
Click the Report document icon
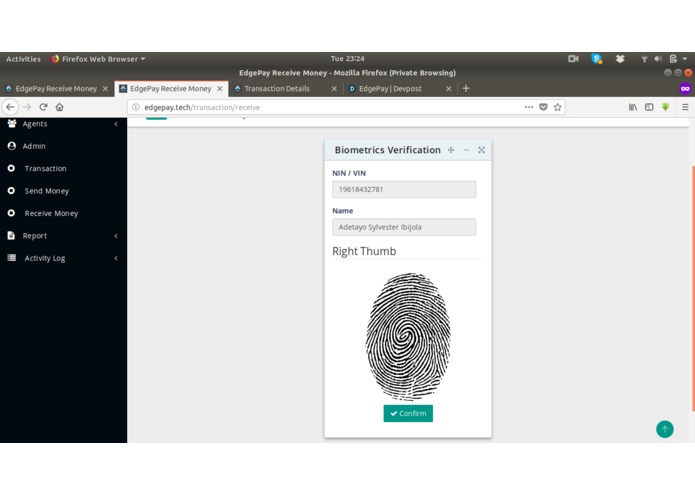(x=11, y=235)
